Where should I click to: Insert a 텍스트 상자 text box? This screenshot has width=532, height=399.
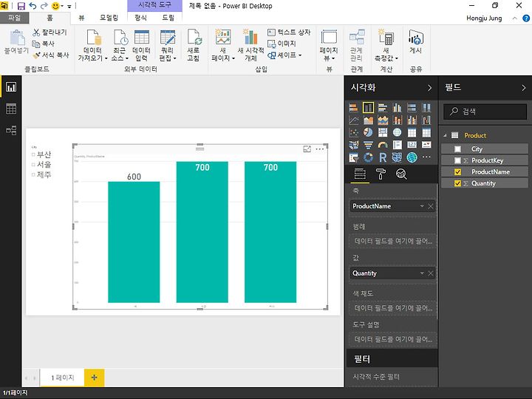pos(289,33)
